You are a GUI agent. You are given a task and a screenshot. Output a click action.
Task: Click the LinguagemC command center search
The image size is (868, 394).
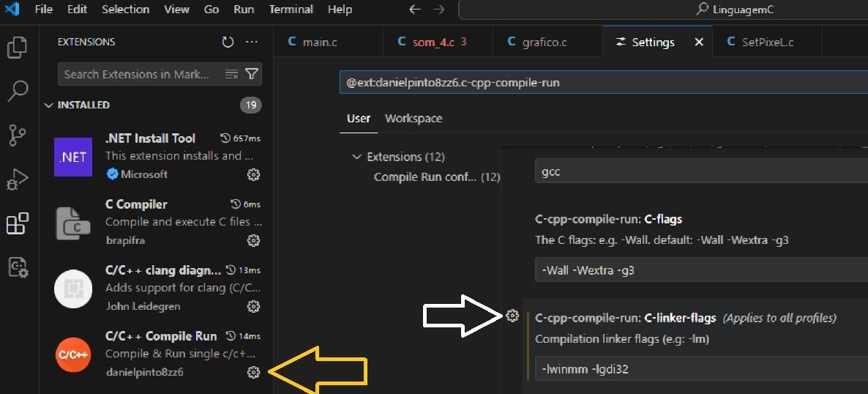[x=665, y=10]
